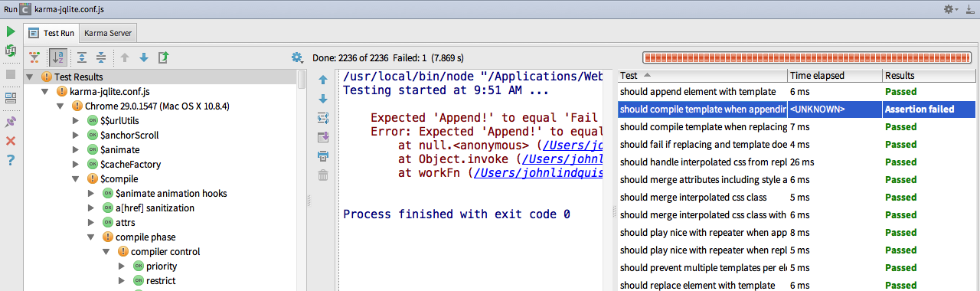The width and height of the screenshot is (980, 291).
Task: Select the restrict tree item
Action: point(161,280)
